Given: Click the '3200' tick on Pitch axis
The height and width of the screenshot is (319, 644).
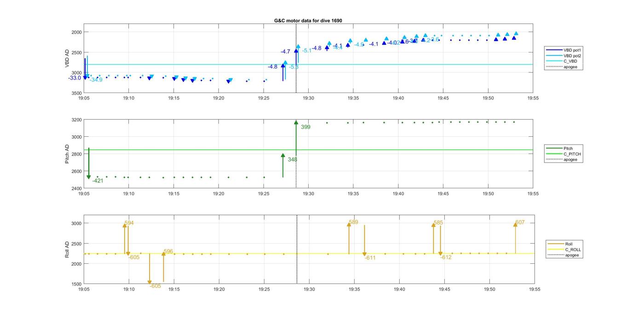Looking at the screenshot, I should (76, 120).
